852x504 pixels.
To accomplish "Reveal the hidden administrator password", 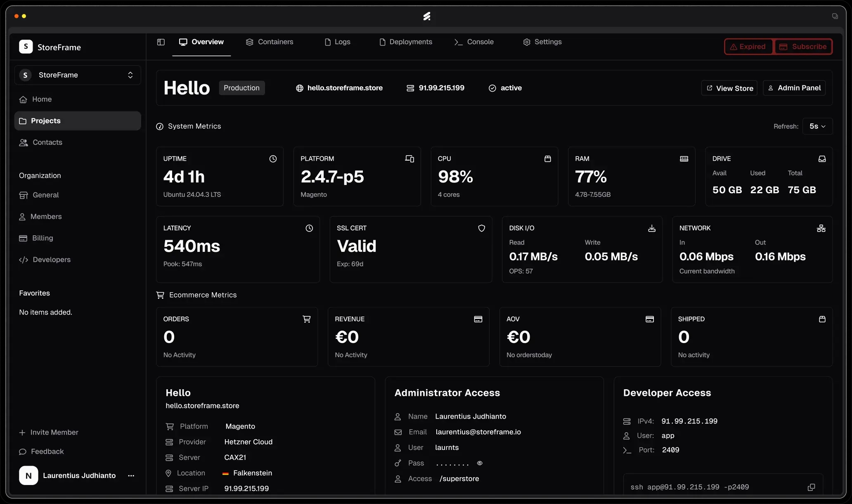I will (x=480, y=463).
